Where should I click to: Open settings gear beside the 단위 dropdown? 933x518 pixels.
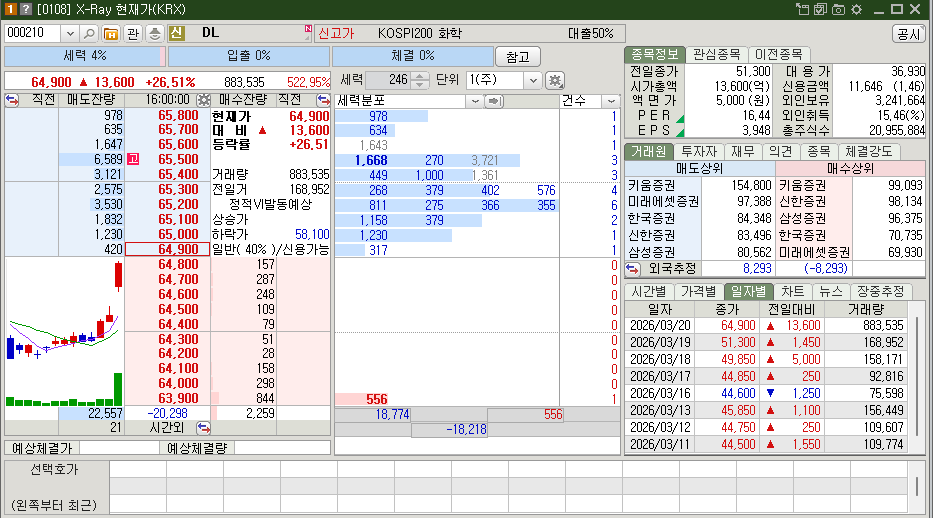[x=555, y=80]
